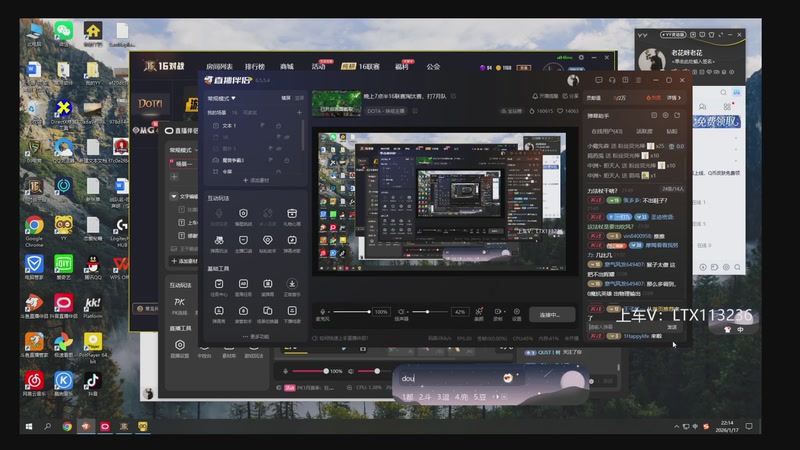The height and width of the screenshot is (450, 800).
Task: Click 添加素材 in front 直播伴侣
Action: (x=256, y=180)
